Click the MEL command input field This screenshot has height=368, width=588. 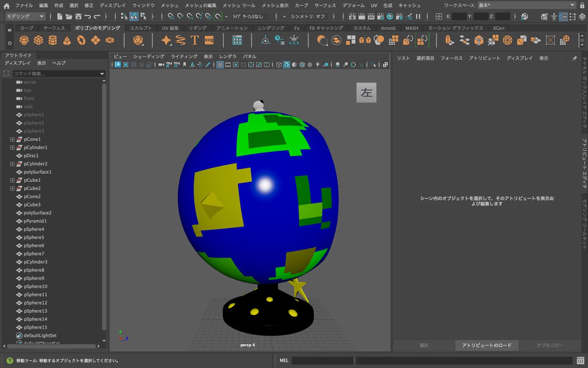coord(322,360)
